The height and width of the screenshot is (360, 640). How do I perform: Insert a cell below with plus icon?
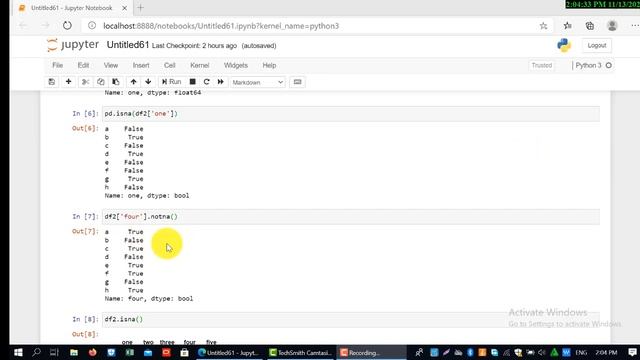(x=68, y=82)
